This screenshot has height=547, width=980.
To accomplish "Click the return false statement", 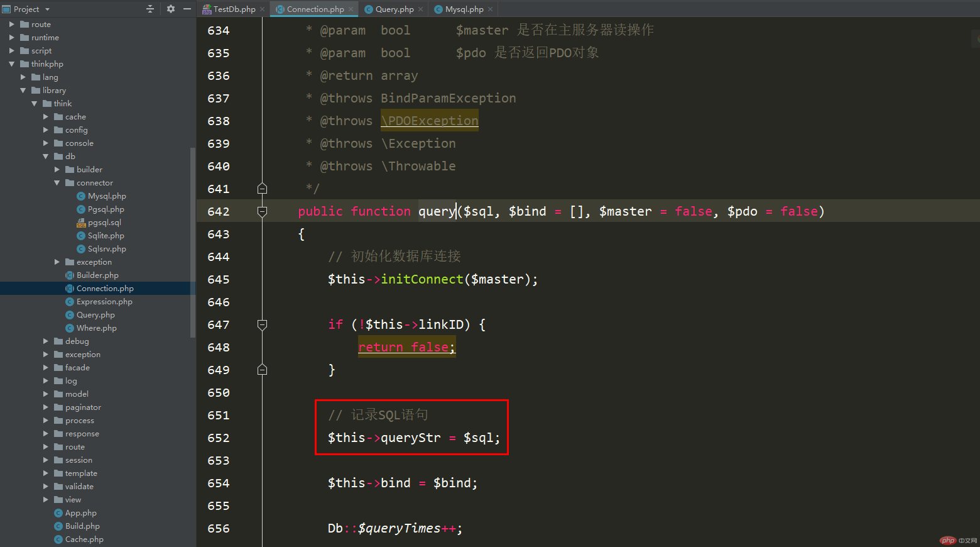I will tap(406, 347).
